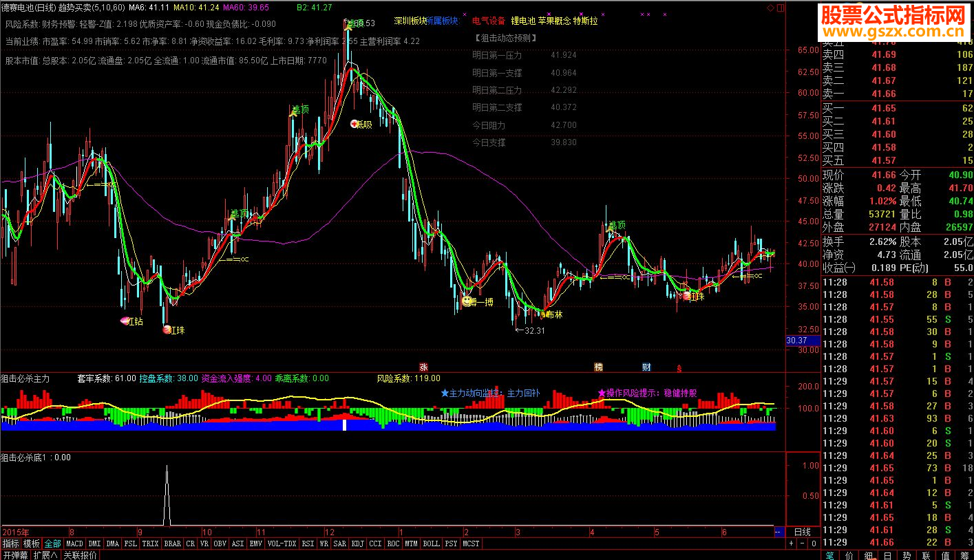Image resolution: width=974 pixels, height=560 pixels.
Task: Switch to the KDJ indicator
Action: pos(358,543)
